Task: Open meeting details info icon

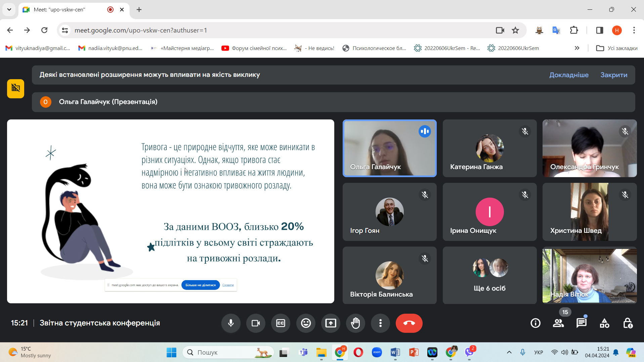Action: (x=535, y=323)
